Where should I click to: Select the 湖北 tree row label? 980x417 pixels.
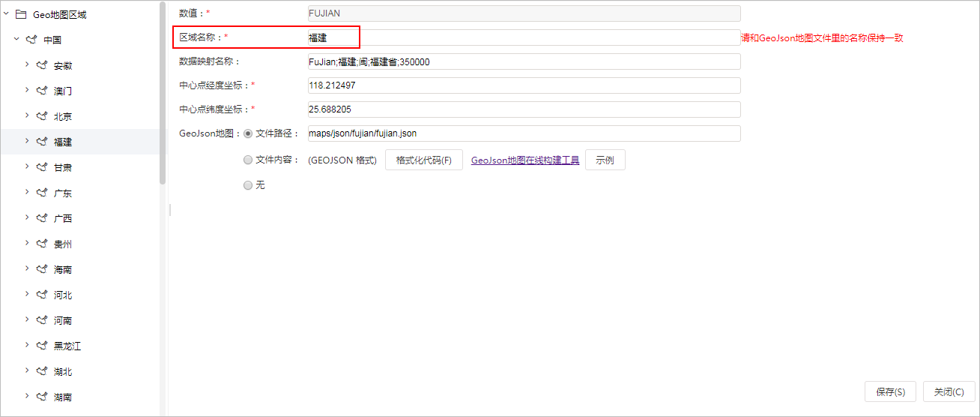(63, 372)
